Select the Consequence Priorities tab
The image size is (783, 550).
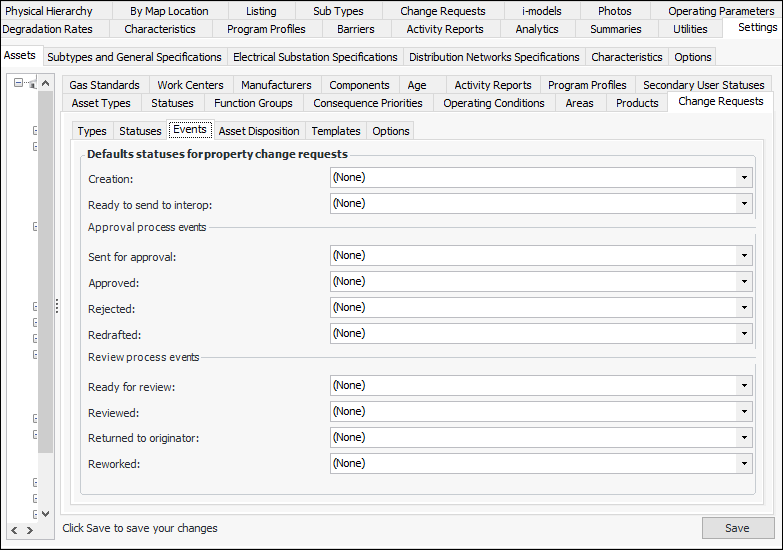point(368,103)
